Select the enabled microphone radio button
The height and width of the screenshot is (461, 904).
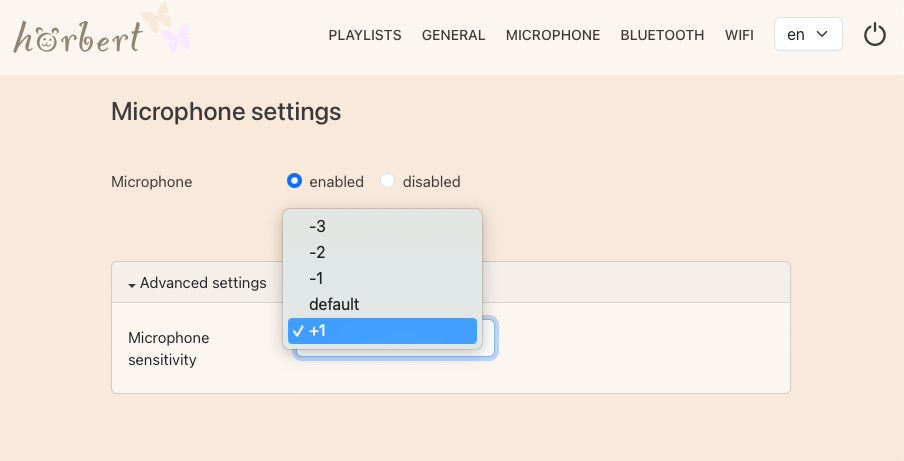[x=294, y=181]
